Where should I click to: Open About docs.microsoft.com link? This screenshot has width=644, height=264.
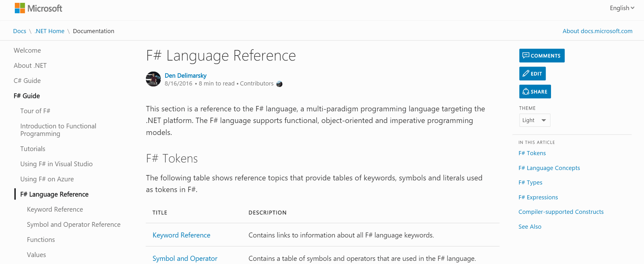pyautogui.click(x=597, y=31)
